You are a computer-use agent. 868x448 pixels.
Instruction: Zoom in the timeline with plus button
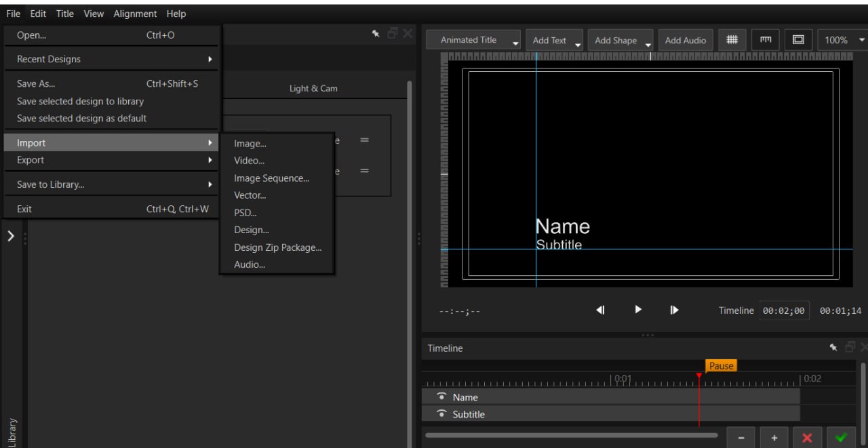(774, 438)
